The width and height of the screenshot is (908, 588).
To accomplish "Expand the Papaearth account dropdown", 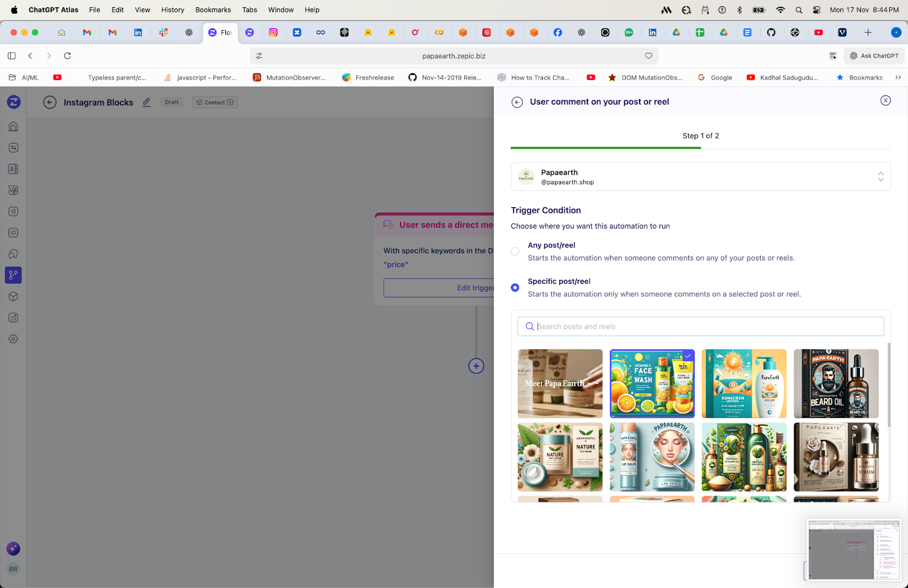I will tap(701, 177).
